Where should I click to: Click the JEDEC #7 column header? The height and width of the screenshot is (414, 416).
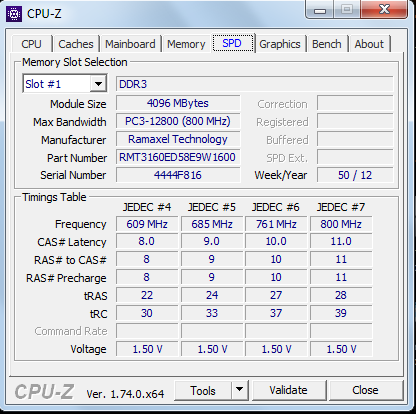[341, 207]
